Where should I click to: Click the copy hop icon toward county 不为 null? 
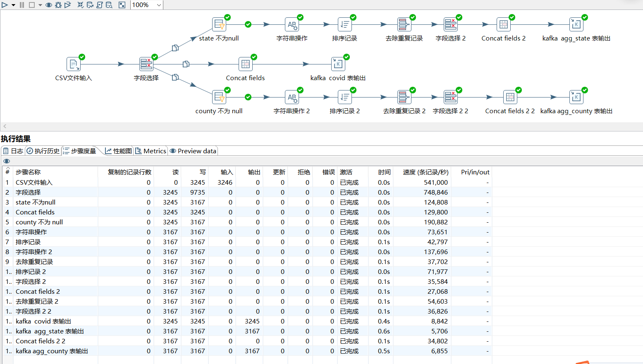(x=175, y=77)
